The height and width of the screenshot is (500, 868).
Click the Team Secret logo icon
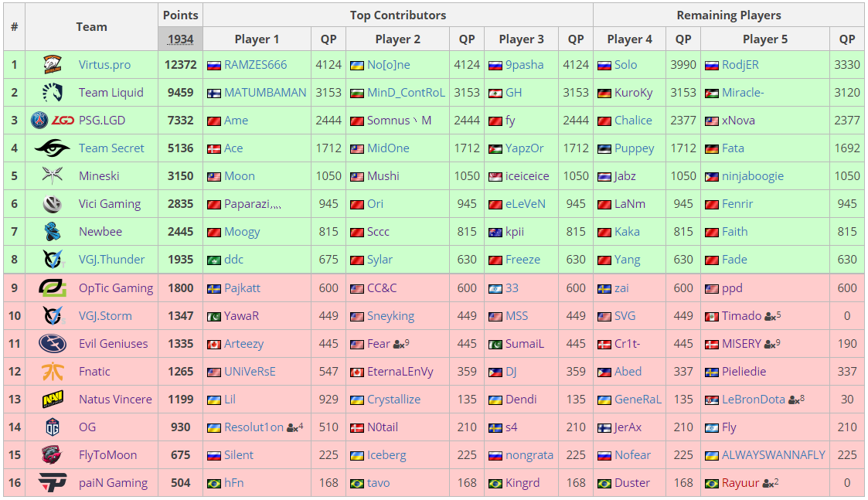click(x=53, y=148)
